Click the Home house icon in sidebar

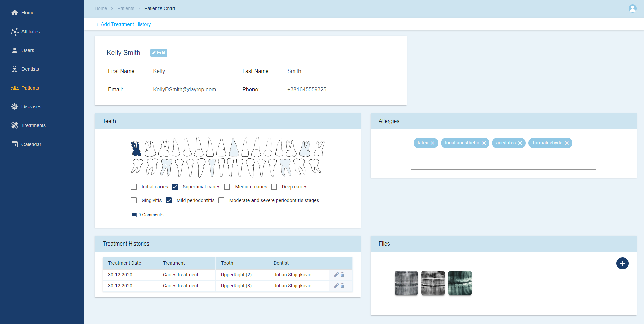[15, 13]
